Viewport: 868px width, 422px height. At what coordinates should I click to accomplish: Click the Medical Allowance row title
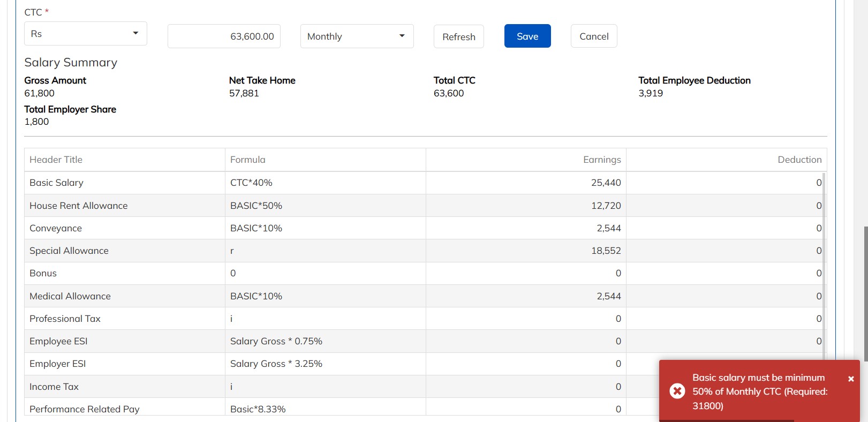pos(70,296)
